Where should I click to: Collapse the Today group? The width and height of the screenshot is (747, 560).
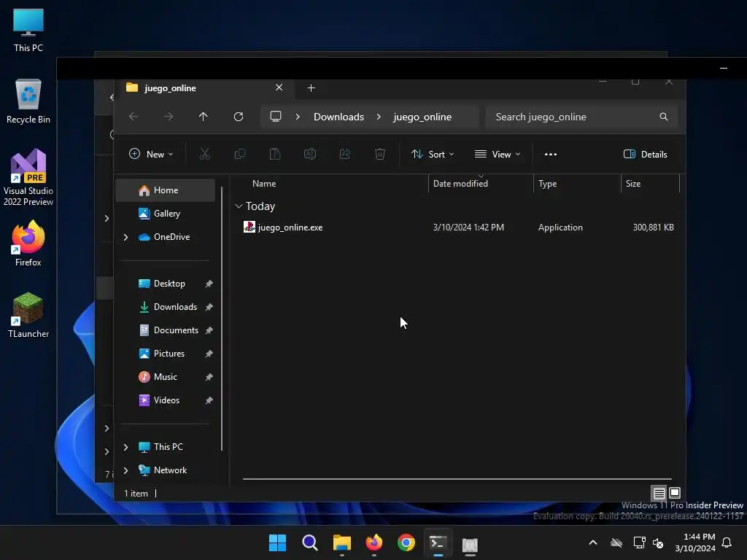pyautogui.click(x=239, y=206)
